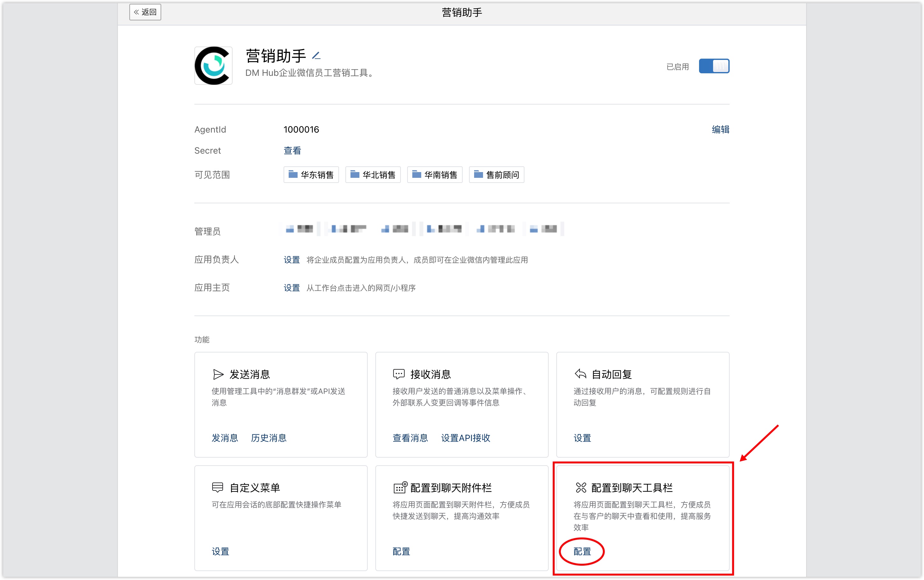This screenshot has height=580, width=924.
Task: Select the 华东销售 department tag
Action: 311,175
